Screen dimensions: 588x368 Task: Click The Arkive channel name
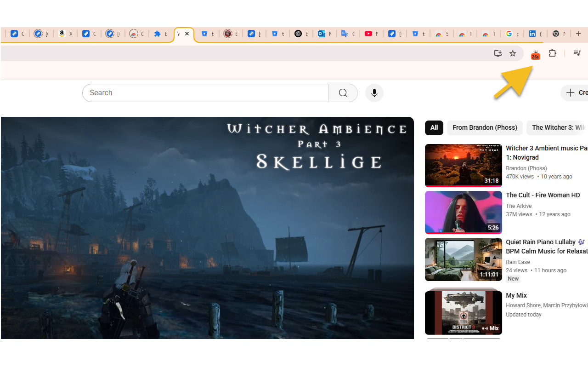coord(519,206)
